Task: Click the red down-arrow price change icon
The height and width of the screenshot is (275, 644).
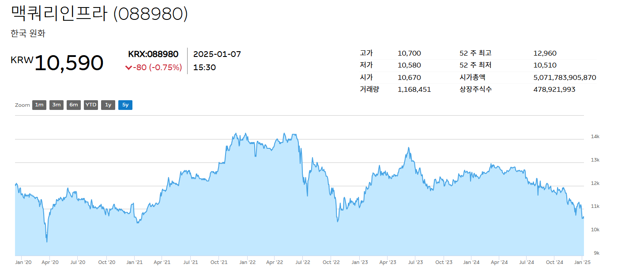Action: pyautogui.click(x=128, y=68)
